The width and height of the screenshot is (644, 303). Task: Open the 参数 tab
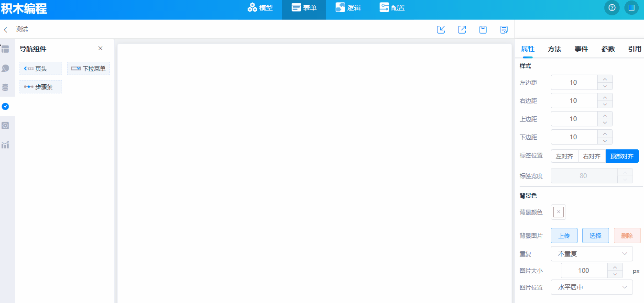coord(608,49)
